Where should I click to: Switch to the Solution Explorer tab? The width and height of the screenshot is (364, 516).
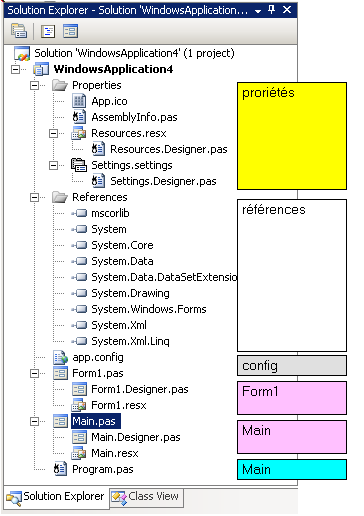(56, 497)
